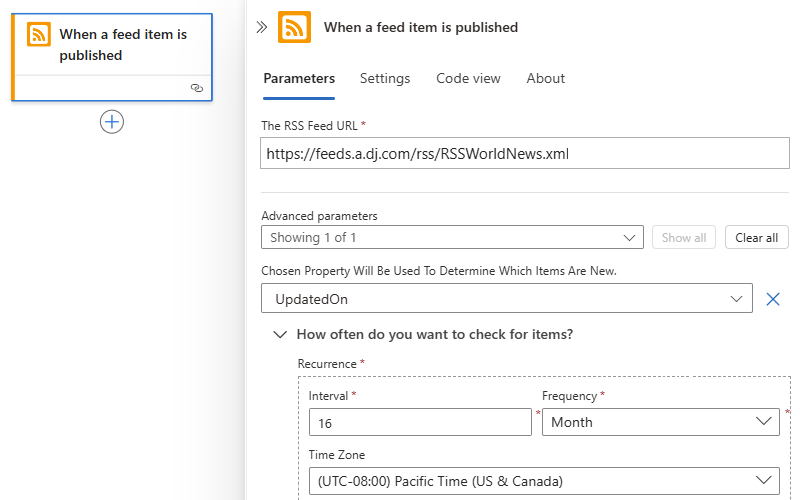Open the Settings tab
Viewport: 800px width, 500px height.
(385, 79)
